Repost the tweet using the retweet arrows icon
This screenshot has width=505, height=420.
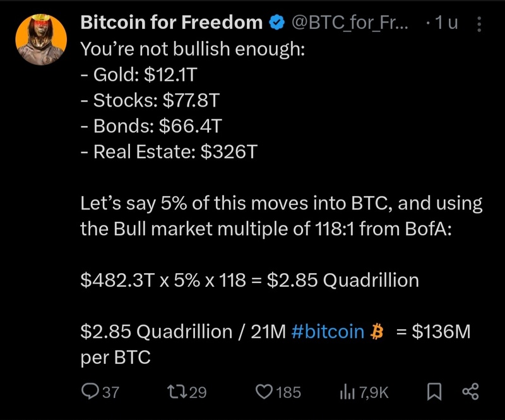tap(176, 392)
